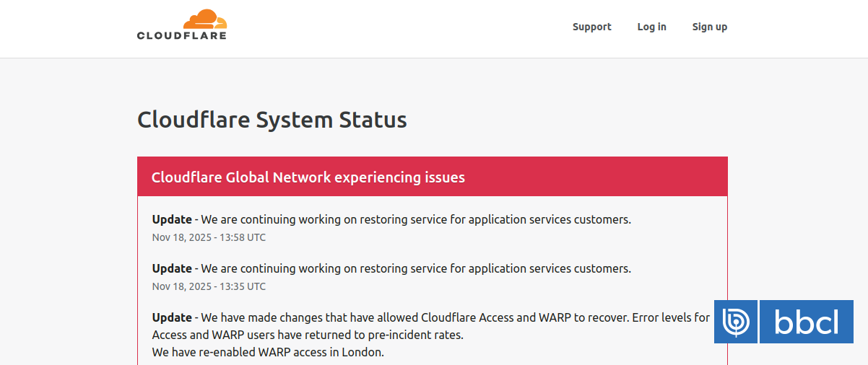The height and width of the screenshot is (365, 868).
Task: Click the bold Update label about Access and WARP
Action: click(172, 317)
